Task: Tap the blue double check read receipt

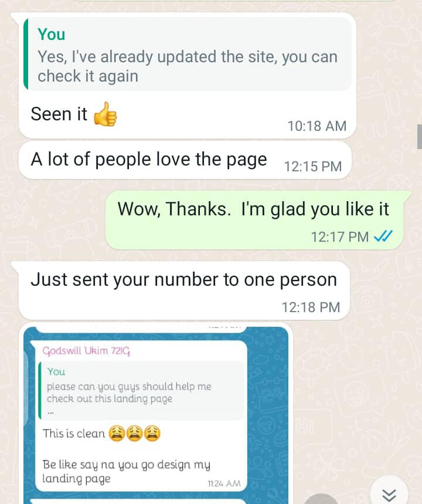Action: point(383,236)
